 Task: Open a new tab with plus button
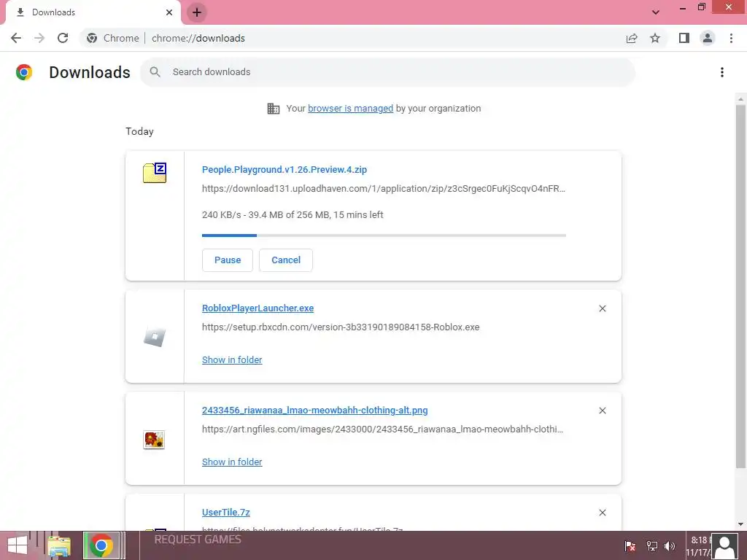pos(197,12)
